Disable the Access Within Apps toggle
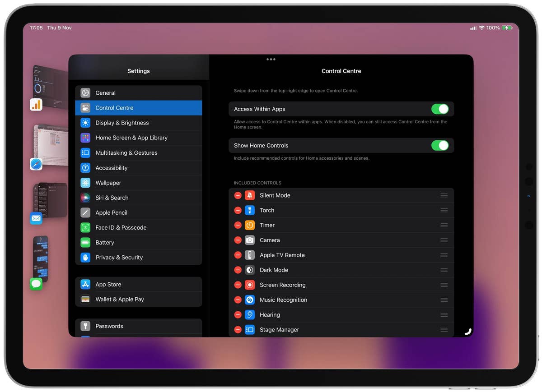542x392 pixels. click(440, 109)
